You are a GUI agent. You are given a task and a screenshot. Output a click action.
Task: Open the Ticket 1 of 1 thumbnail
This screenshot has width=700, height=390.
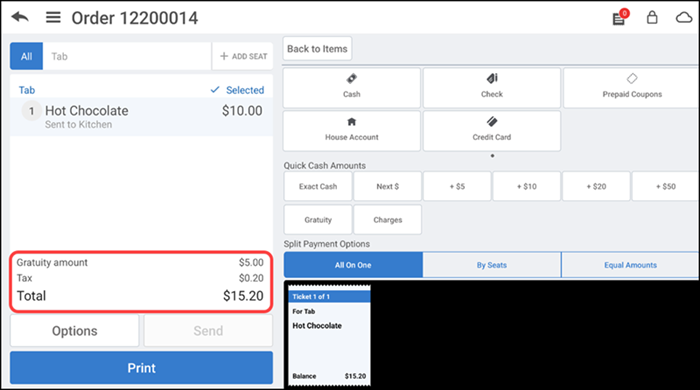[x=329, y=336]
